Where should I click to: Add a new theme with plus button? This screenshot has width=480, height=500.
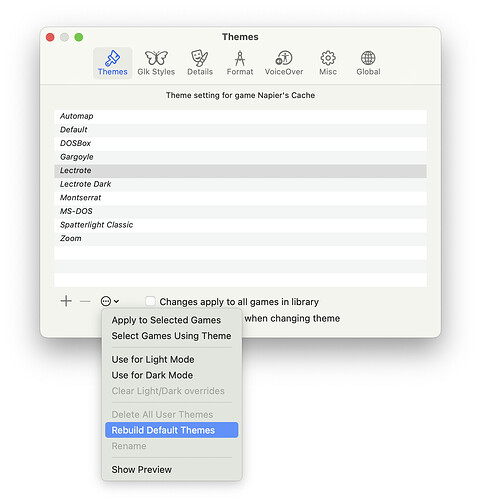[66, 301]
